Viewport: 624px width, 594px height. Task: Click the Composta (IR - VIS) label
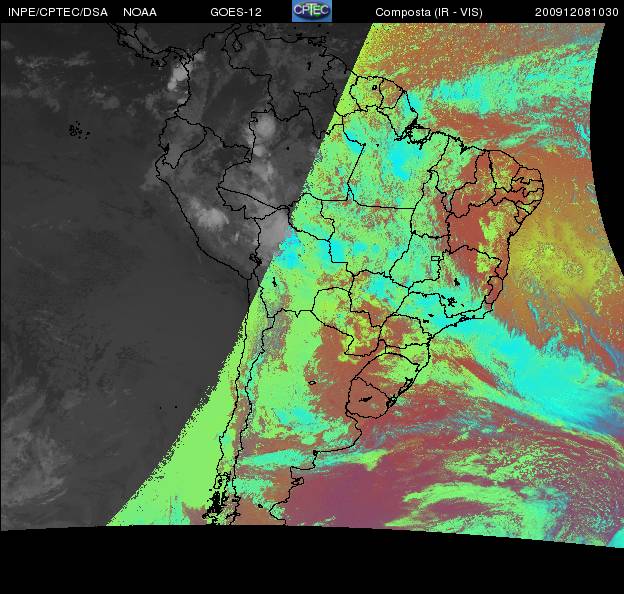tap(429, 12)
